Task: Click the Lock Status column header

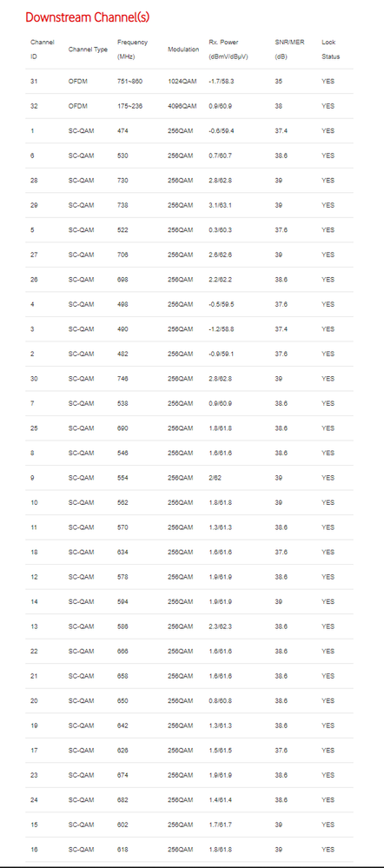Action: (330, 50)
